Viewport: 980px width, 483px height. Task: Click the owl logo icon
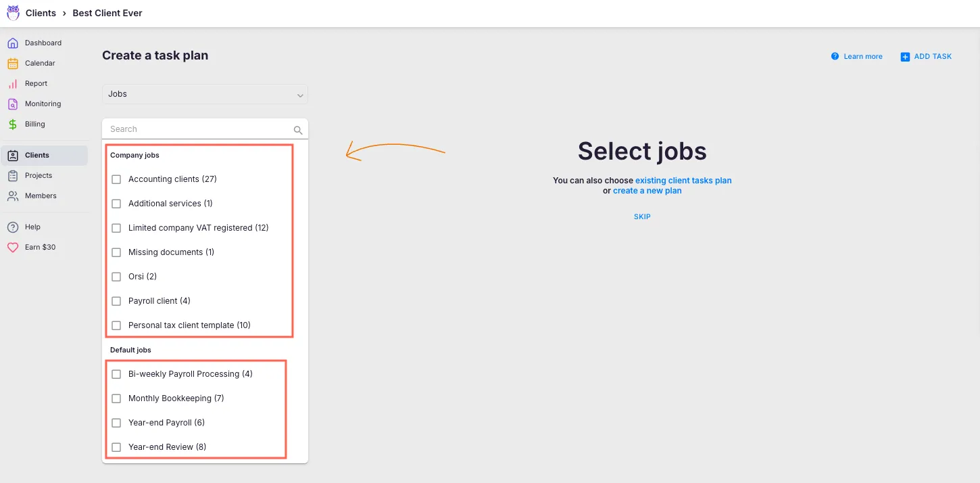13,13
